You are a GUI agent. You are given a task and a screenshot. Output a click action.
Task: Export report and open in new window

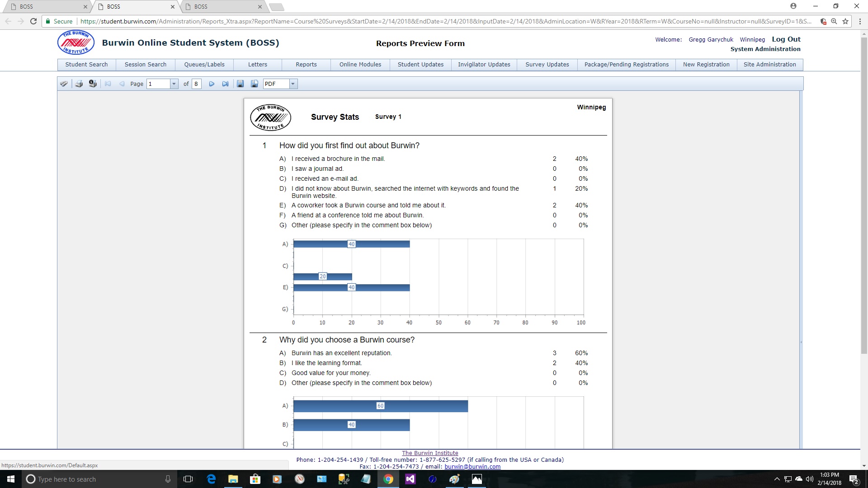click(255, 84)
